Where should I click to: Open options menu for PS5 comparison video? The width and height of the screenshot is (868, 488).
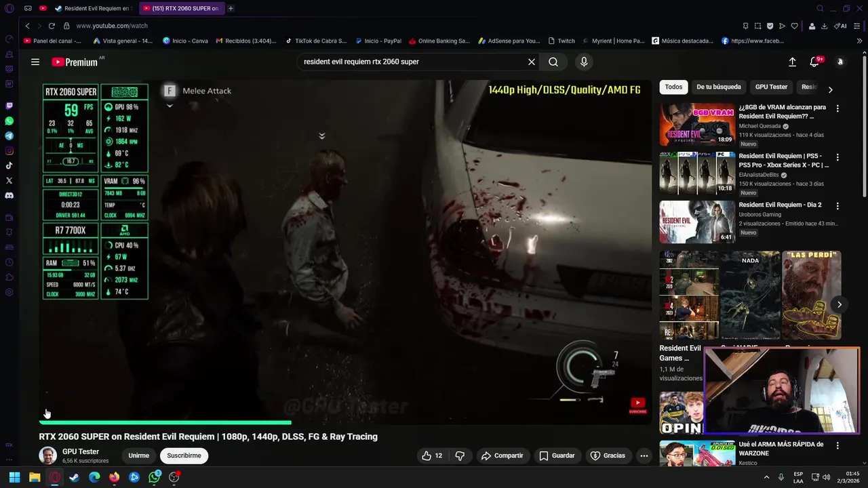(837, 157)
